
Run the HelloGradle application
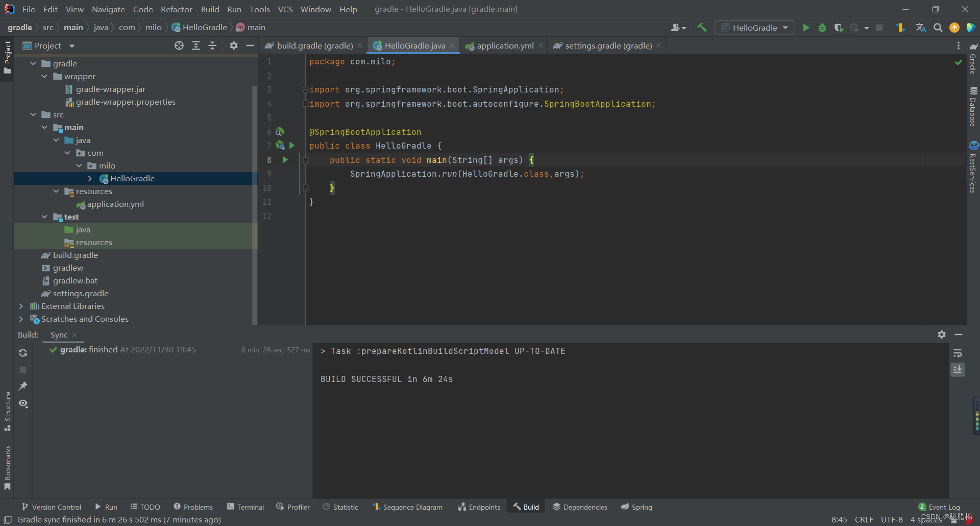806,28
